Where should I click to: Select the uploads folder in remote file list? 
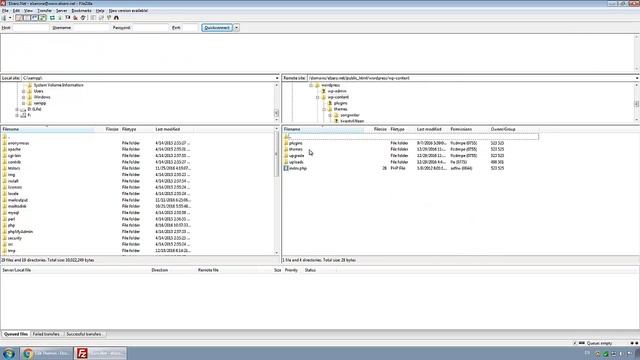[x=296, y=162]
